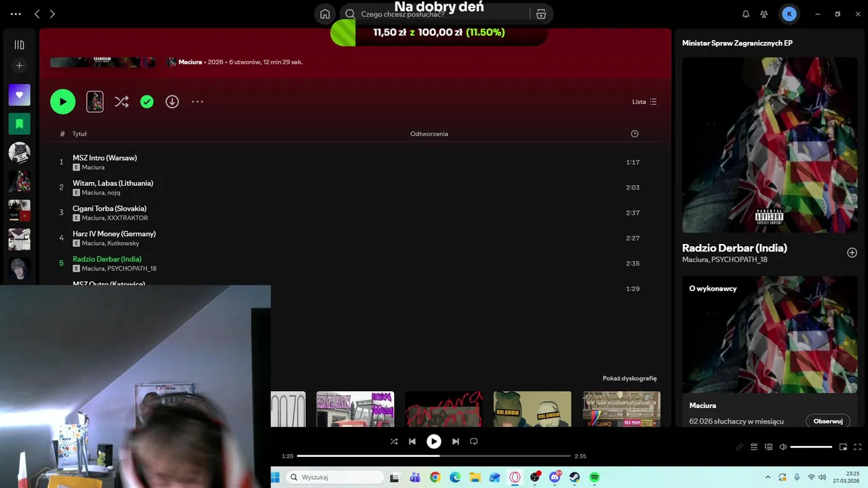Enter full screen with the expand icon
This screenshot has width=868, height=488.
pos(857,447)
